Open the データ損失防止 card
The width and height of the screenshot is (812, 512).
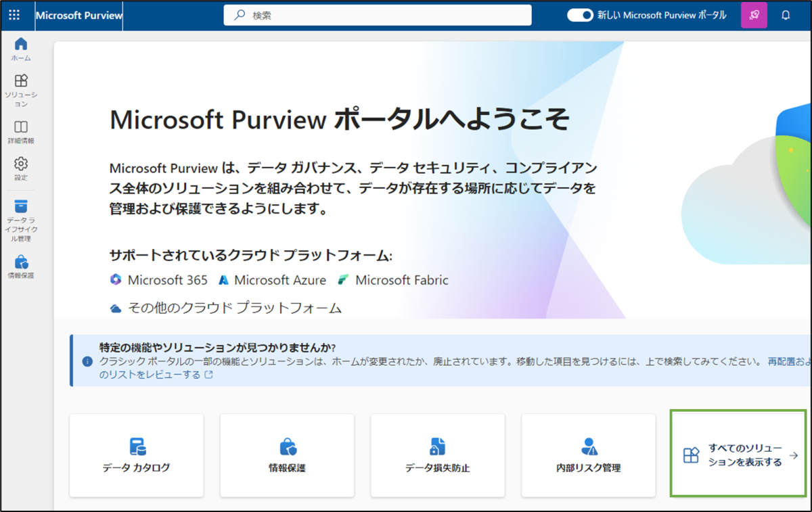click(438, 455)
